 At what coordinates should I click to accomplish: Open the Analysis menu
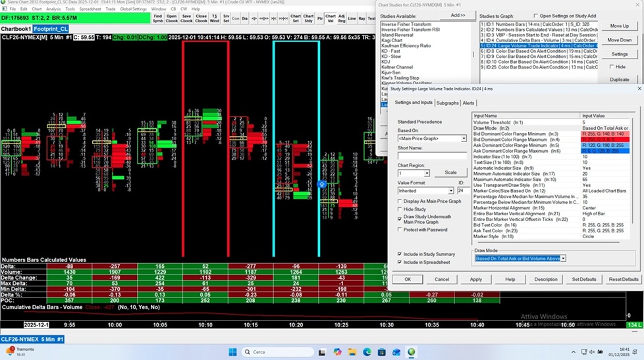tap(53, 9)
